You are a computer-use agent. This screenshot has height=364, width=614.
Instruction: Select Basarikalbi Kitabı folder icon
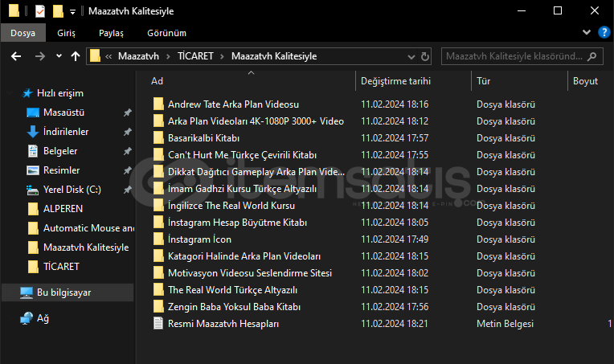(158, 137)
